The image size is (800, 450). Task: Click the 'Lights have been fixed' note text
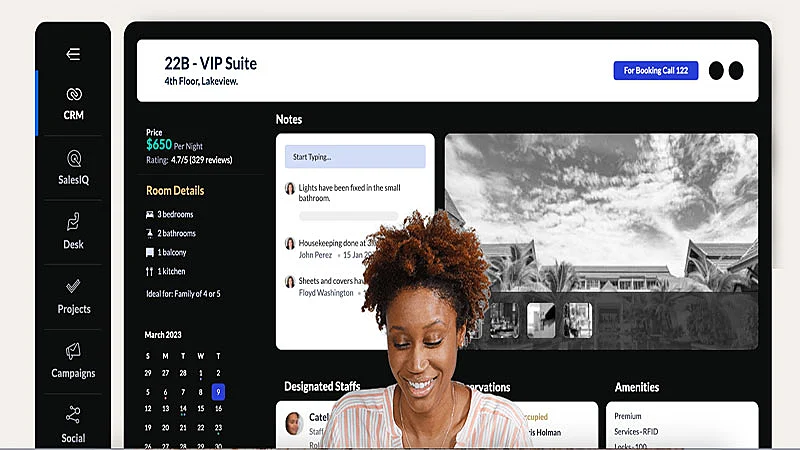(x=349, y=193)
